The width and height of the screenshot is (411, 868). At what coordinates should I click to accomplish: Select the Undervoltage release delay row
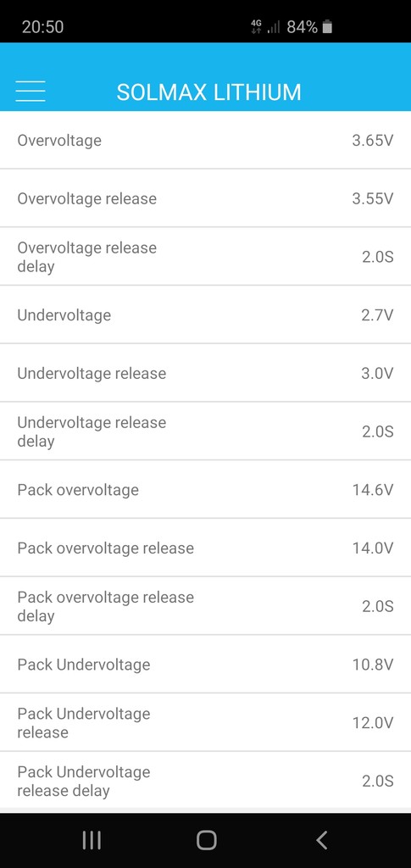coord(205,431)
